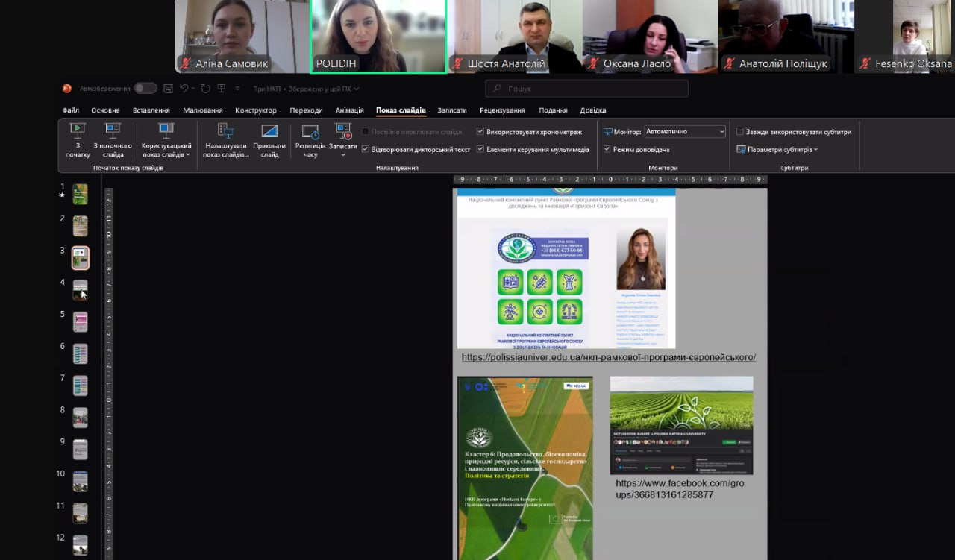Toggle Завжди використовувати субтитри checkbox
Viewport: 955px width, 560px height.
[x=739, y=132]
